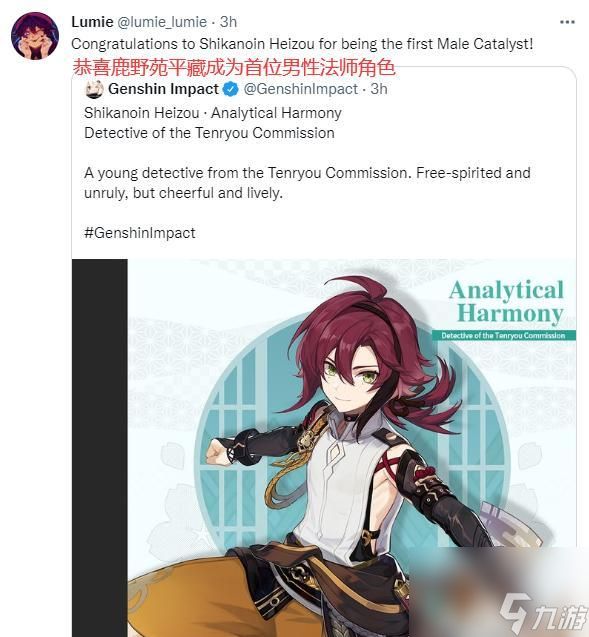Open the @GenshinImpact handle
Image resolution: width=589 pixels, height=637 pixels.
point(301,89)
